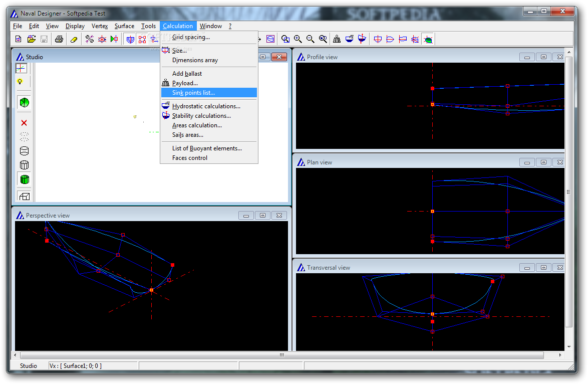The height and width of the screenshot is (384, 588).
Task: Open the Display menu
Action: 75,26
